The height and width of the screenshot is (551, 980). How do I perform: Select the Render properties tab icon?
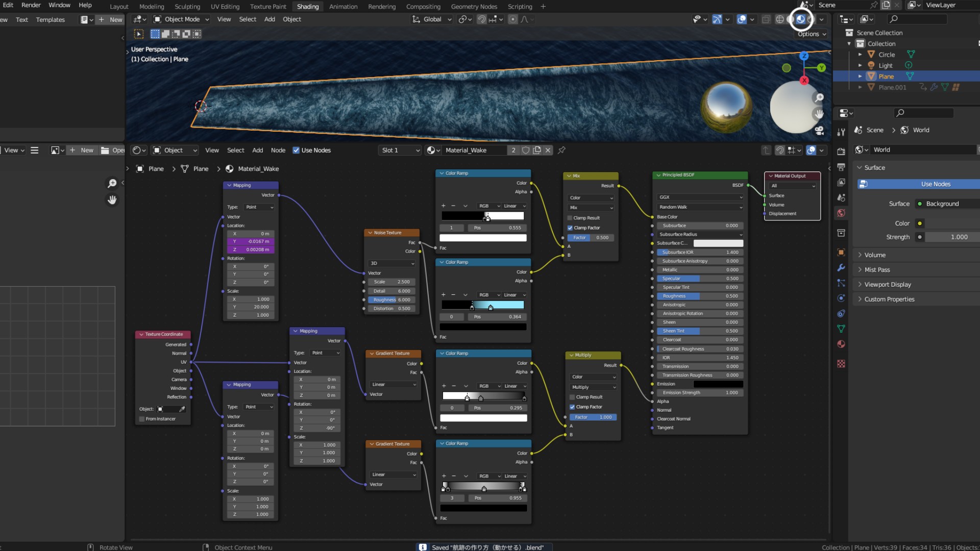[x=841, y=152]
